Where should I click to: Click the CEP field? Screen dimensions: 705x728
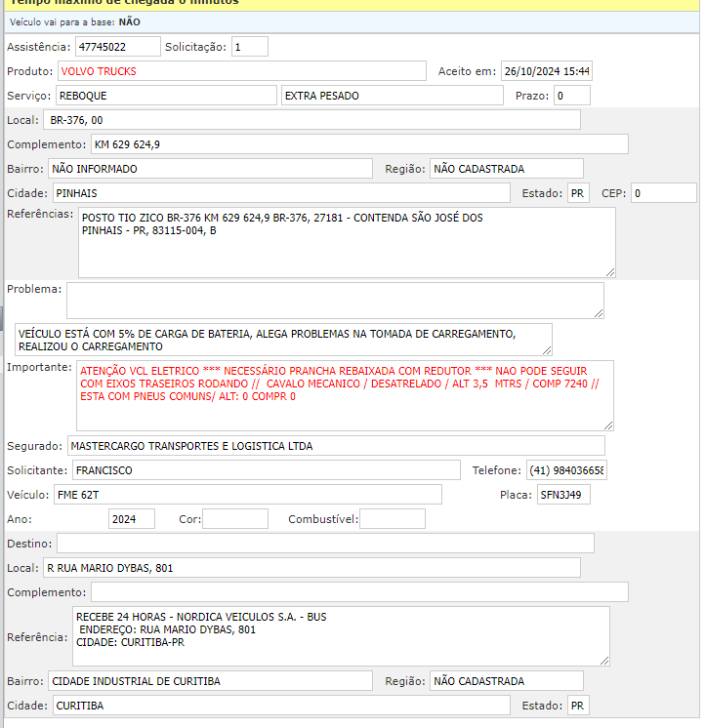[x=664, y=193]
